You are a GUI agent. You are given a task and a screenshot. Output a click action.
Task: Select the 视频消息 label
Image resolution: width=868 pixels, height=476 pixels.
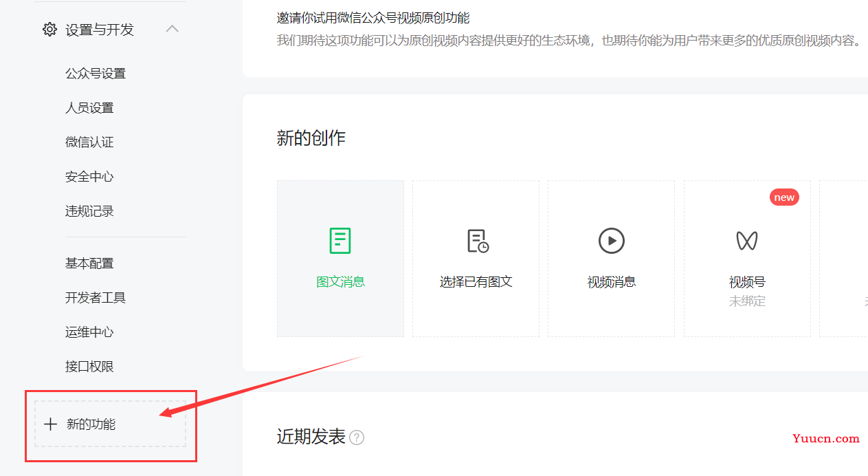pos(612,282)
